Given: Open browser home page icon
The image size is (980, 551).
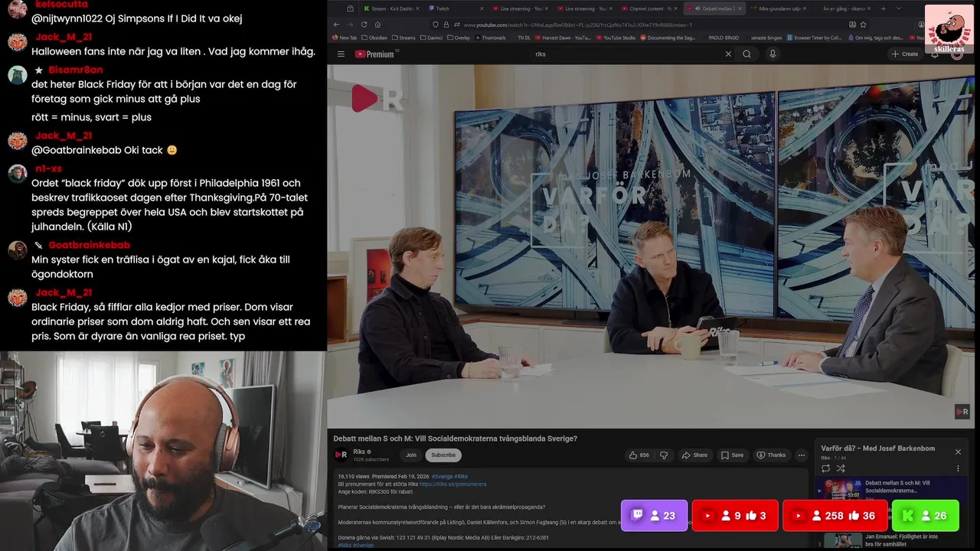Looking at the screenshot, I should pos(377,24).
